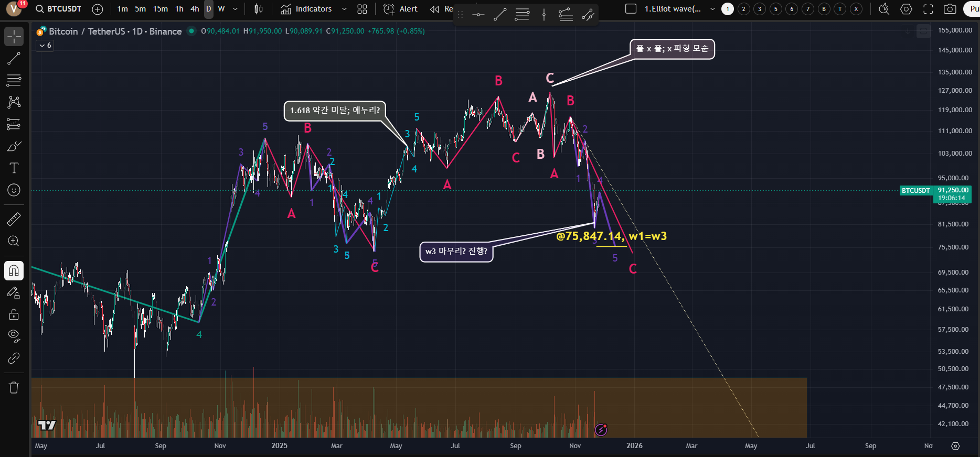Select the Text annotation tool
The height and width of the screenshot is (457, 980).
[14, 168]
